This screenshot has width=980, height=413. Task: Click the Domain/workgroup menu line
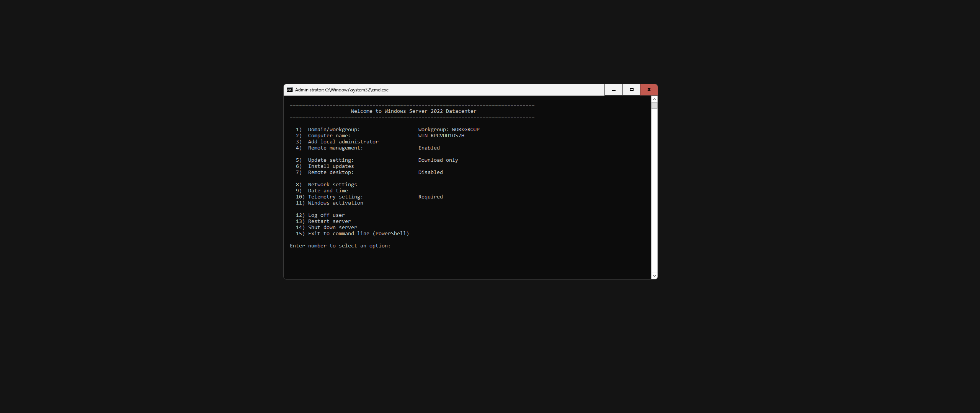point(334,130)
